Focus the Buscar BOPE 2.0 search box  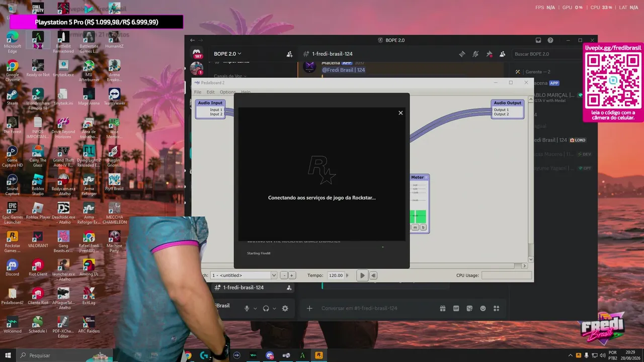(546, 54)
